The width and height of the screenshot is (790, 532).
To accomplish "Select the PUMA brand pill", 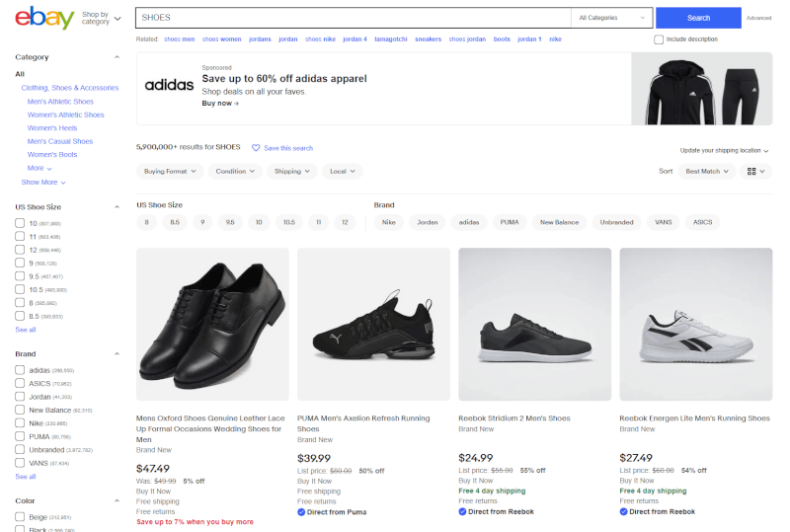I will click(x=510, y=222).
